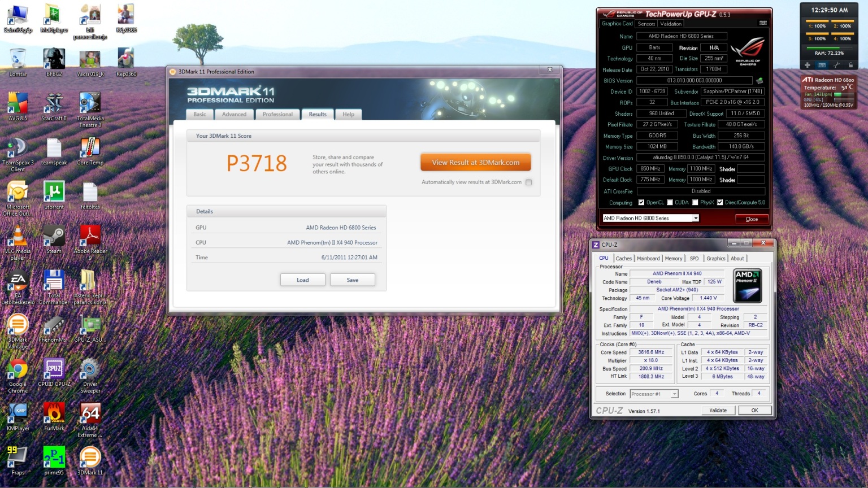This screenshot has width=868, height=488.
Task: Switch to Advanced tab in 3DMark 11
Action: [x=234, y=114]
